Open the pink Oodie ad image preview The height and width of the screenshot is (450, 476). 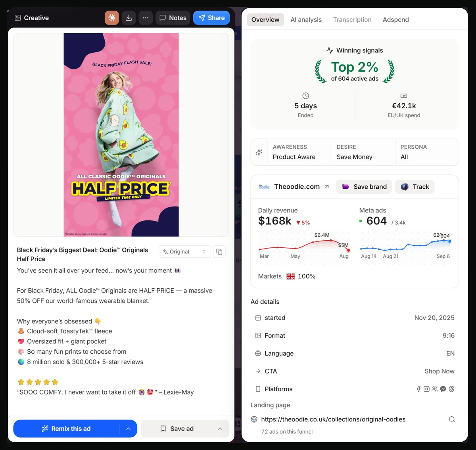[x=121, y=135]
